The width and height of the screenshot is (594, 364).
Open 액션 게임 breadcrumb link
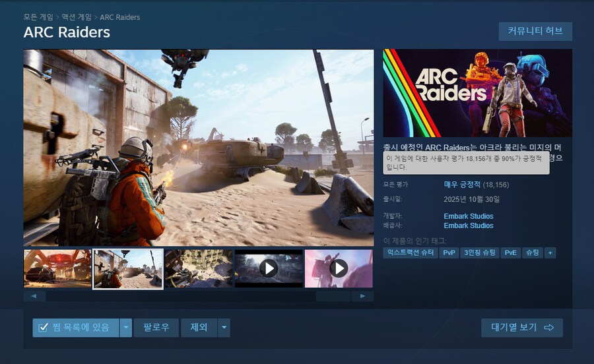[77, 17]
